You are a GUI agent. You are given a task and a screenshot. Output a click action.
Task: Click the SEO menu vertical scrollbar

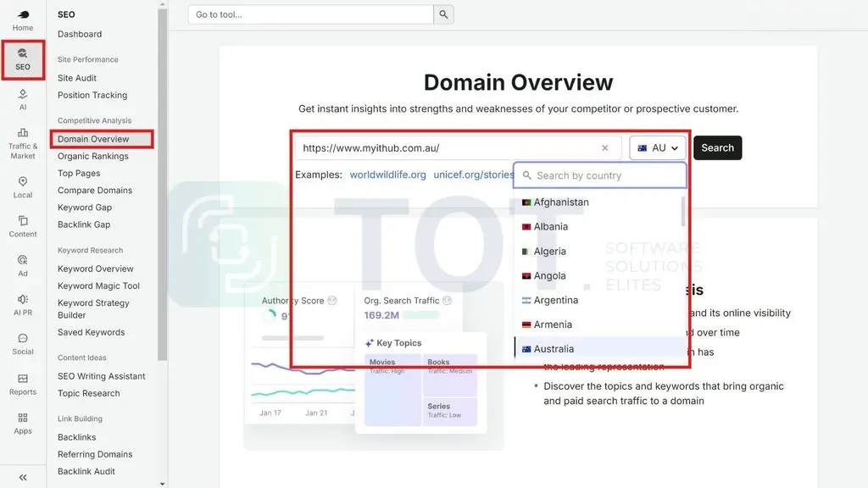pos(162,183)
